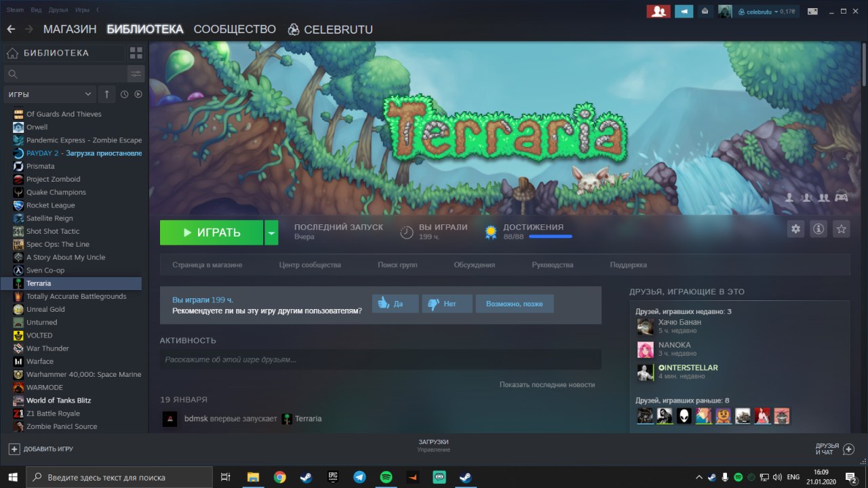Screen dimensions: 868x488
Task: Open the Друзья menu
Action: [58, 10]
